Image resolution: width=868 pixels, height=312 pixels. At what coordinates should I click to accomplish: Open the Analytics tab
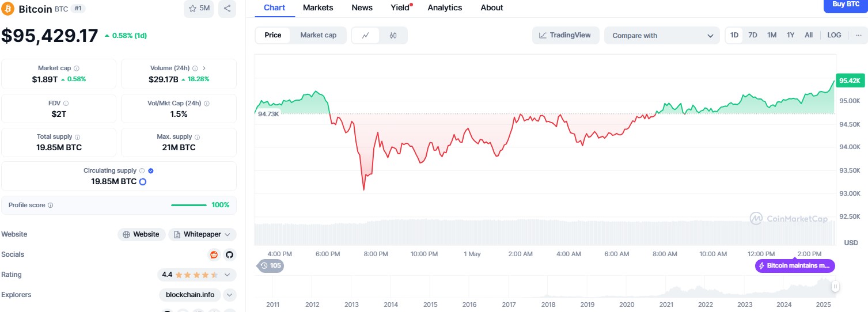pyautogui.click(x=445, y=7)
